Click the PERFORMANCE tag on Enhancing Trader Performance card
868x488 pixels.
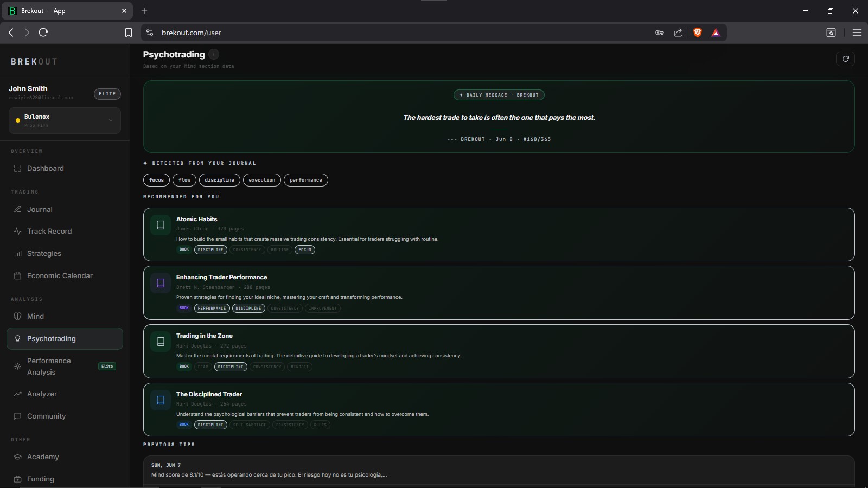[212, 309]
